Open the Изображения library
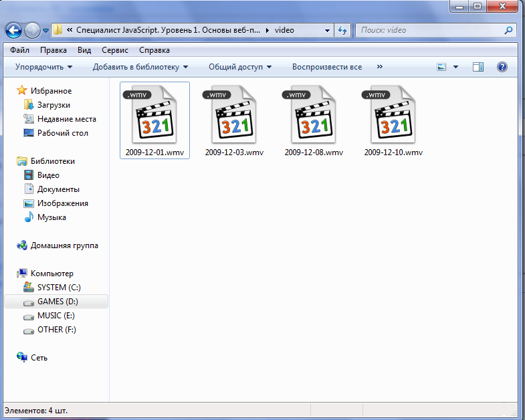 pos(63,203)
